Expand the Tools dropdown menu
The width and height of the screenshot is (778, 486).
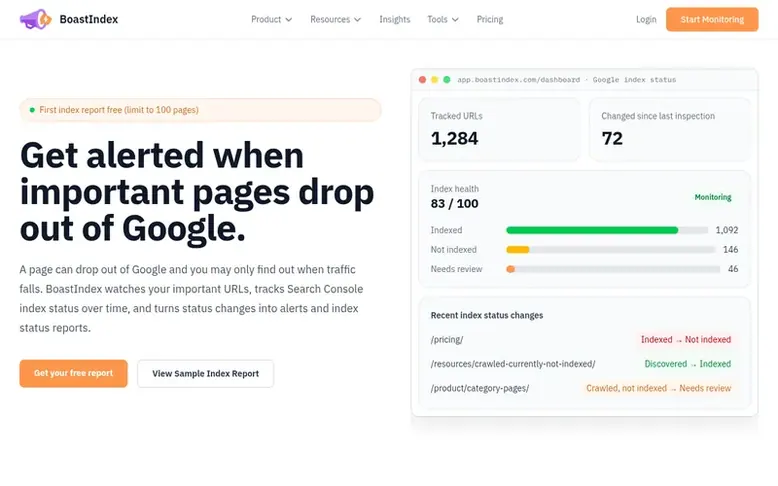click(443, 19)
